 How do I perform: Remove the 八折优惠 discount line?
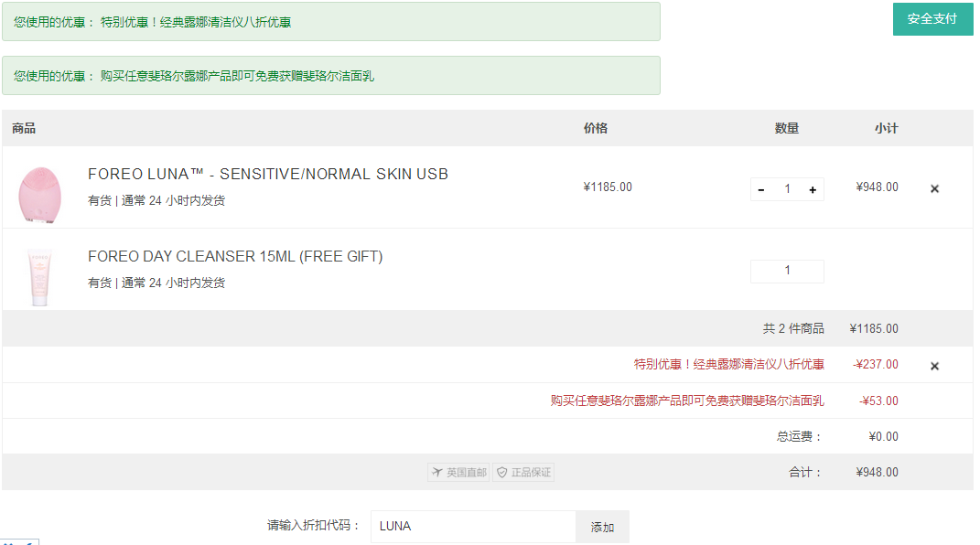coord(934,366)
